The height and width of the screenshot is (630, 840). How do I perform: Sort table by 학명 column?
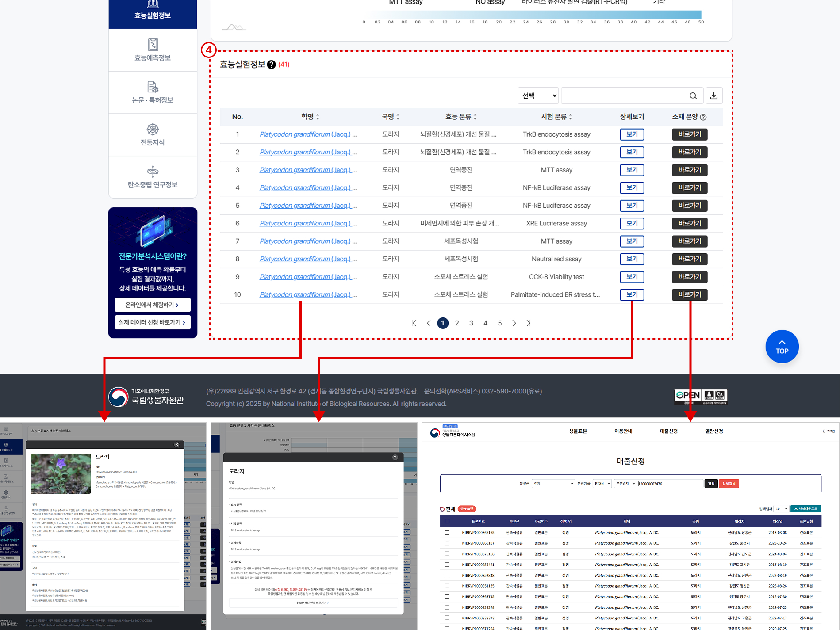pos(310,117)
